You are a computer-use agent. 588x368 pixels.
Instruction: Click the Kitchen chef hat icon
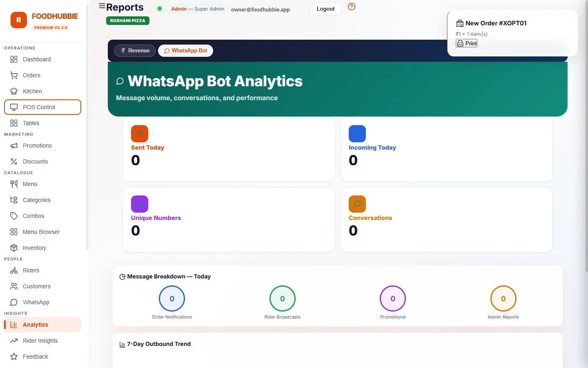[14, 91]
